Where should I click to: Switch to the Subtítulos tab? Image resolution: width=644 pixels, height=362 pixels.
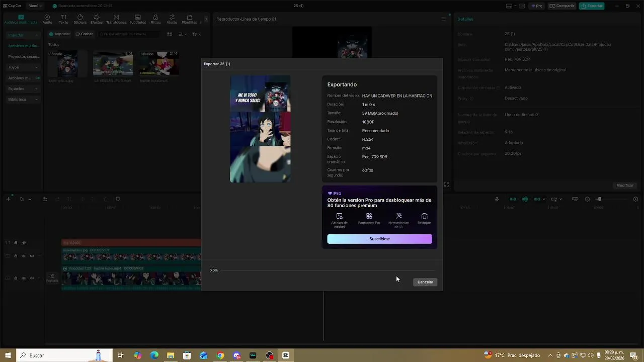pos(138,19)
